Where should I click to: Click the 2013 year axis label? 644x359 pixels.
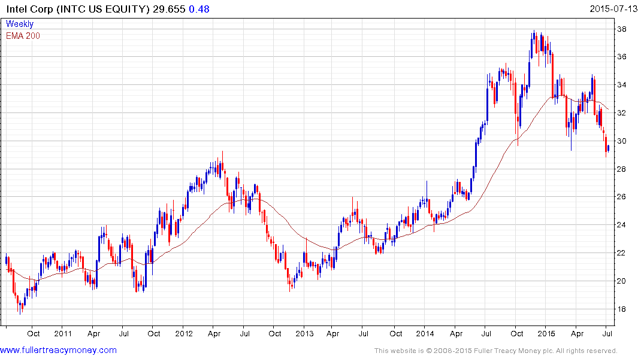[x=304, y=333]
